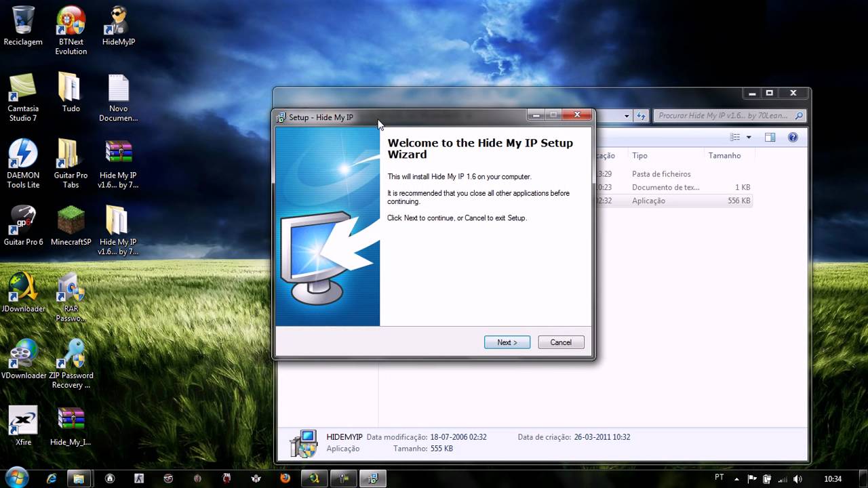
Task: Click the network signal icon in system tray
Action: [x=783, y=479]
